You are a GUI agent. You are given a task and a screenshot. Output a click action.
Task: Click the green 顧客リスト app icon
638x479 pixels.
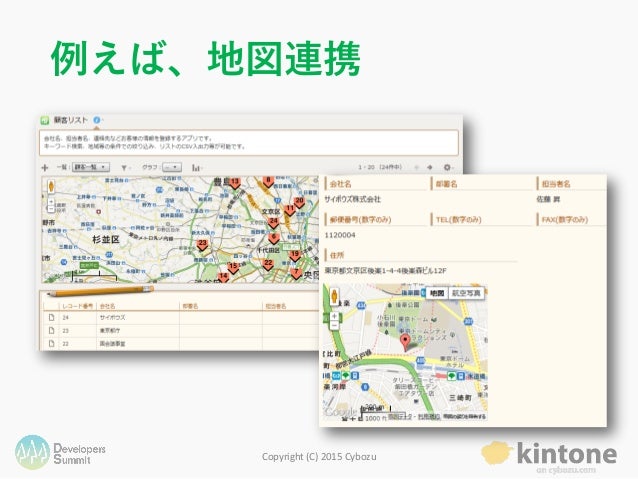[x=45, y=120]
